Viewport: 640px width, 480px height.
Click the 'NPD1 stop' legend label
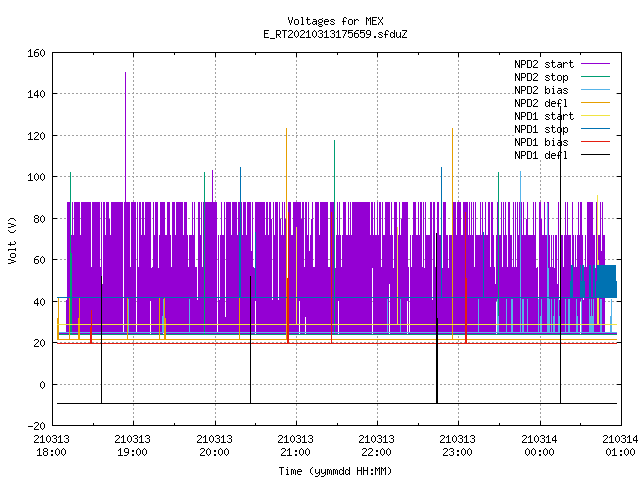click(x=541, y=129)
